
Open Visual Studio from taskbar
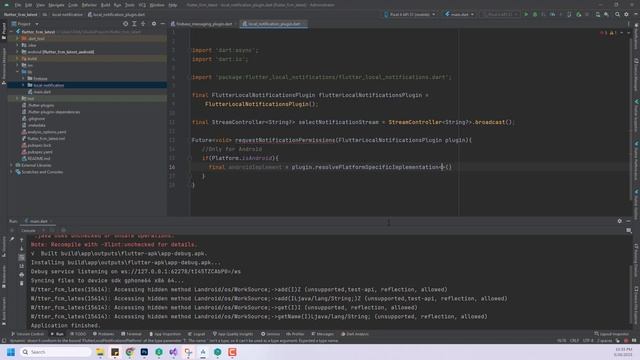[x=173, y=352]
